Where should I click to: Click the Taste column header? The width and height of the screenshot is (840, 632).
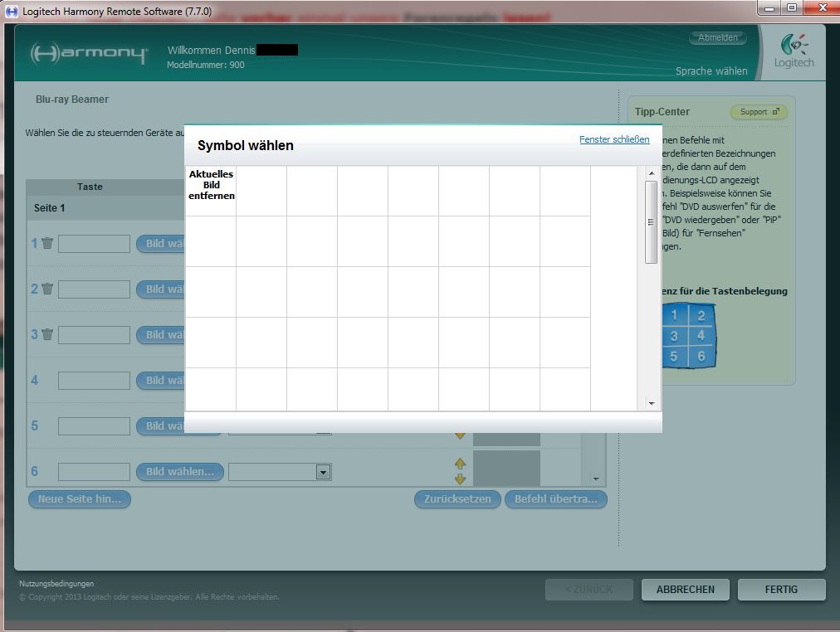tap(90, 187)
